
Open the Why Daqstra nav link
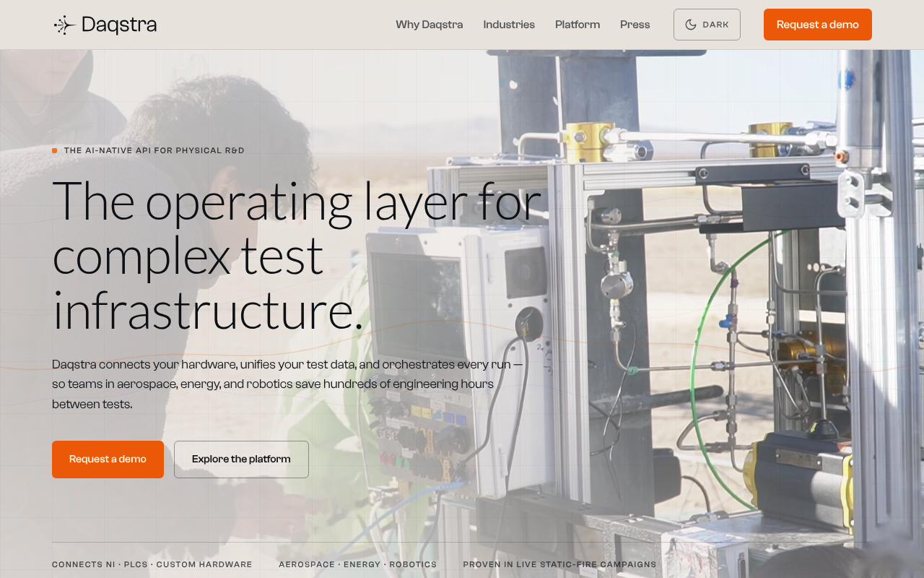pos(430,25)
